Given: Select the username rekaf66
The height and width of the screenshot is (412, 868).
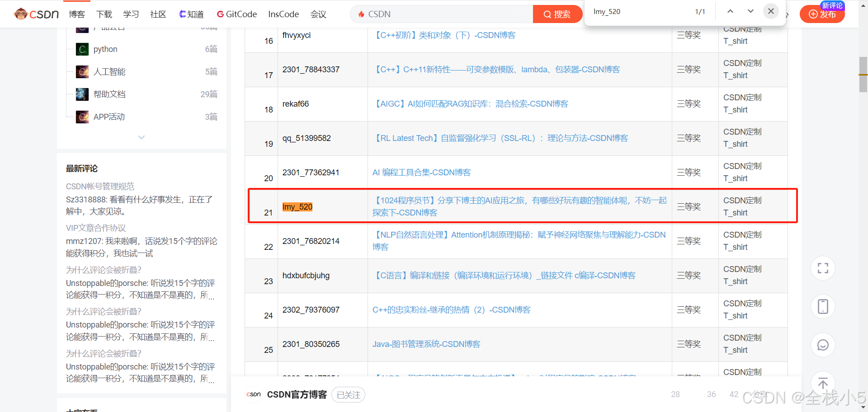Looking at the screenshot, I should 296,104.
